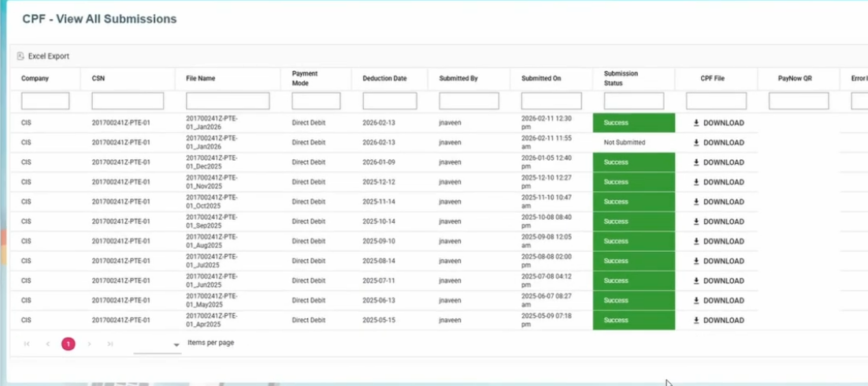Download the Apr2025 CPF file

pyautogui.click(x=718, y=321)
